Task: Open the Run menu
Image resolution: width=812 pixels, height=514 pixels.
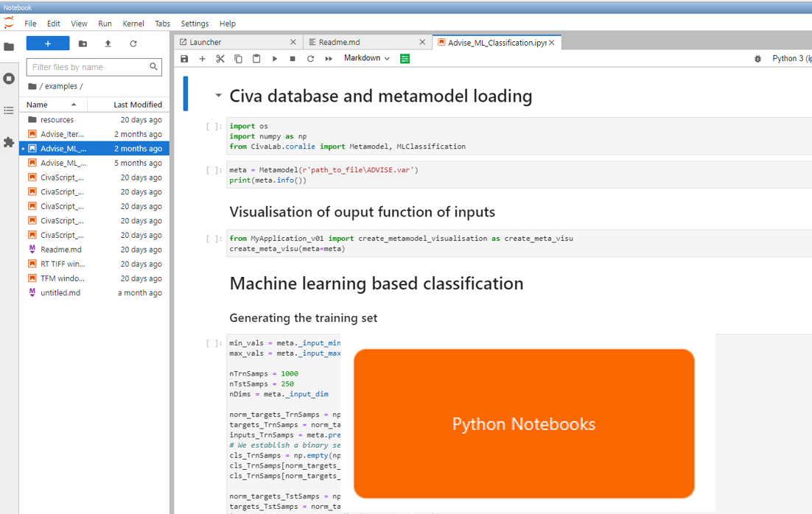Action: [105, 24]
